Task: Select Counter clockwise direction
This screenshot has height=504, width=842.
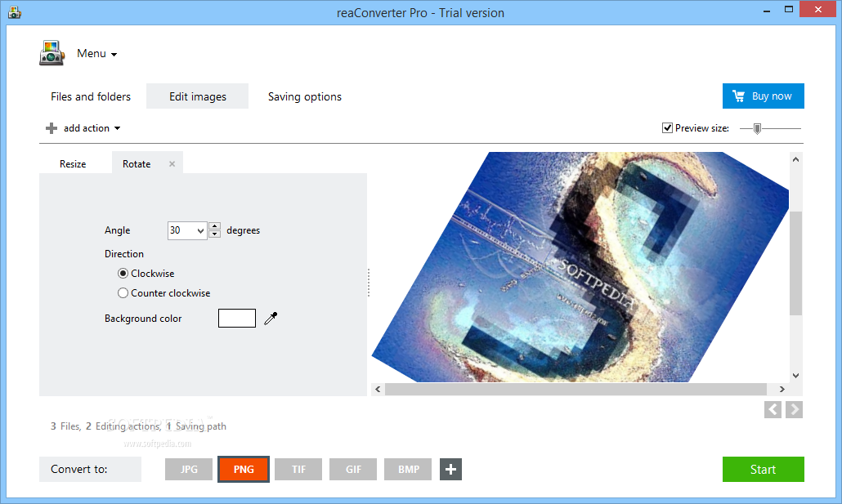Action: 123,293
